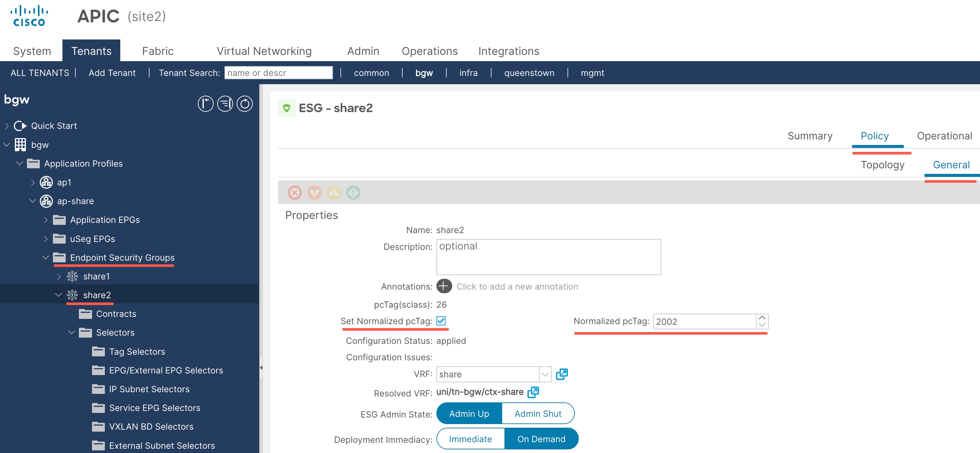Open the mgmt tenant
The width and height of the screenshot is (980, 453).
coord(592,73)
